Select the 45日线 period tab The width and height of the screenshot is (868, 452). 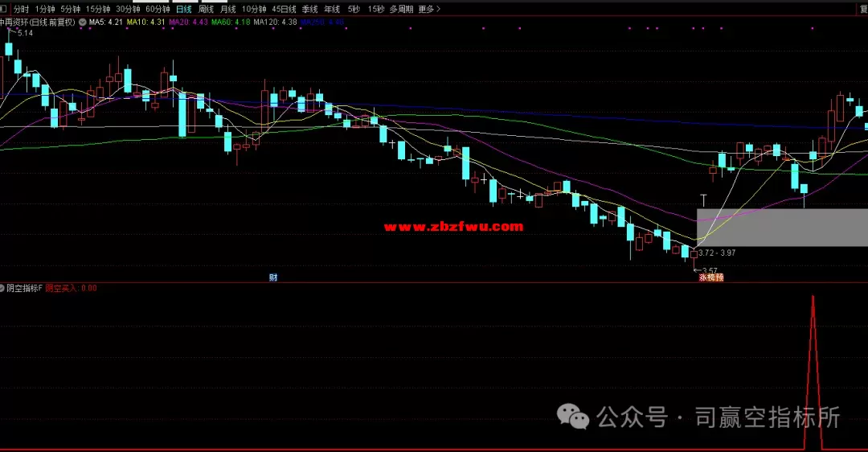point(284,9)
